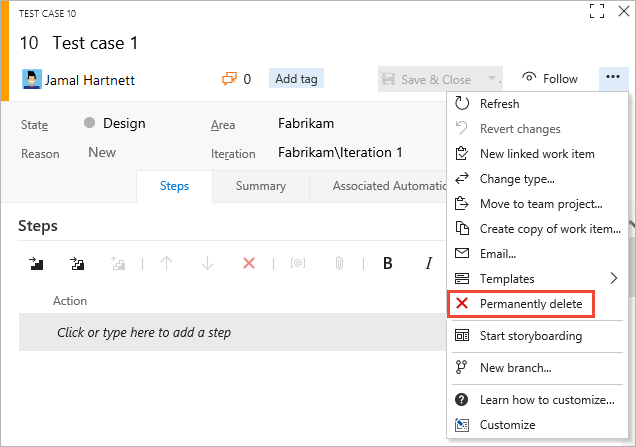Image resolution: width=636 pixels, height=447 pixels.
Task: Open the Associated Automation tab
Action: click(x=390, y=186)
